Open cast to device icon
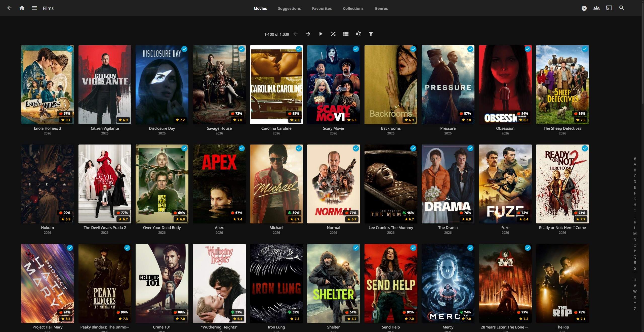Image resolution: width=644 pixels, height=332 pixels. (609, 8)
